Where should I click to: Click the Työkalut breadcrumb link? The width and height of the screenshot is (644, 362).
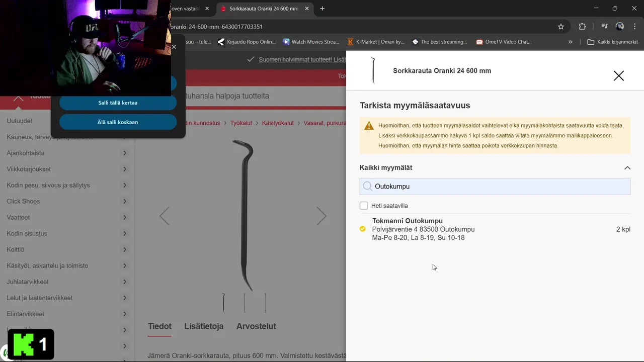241,123
